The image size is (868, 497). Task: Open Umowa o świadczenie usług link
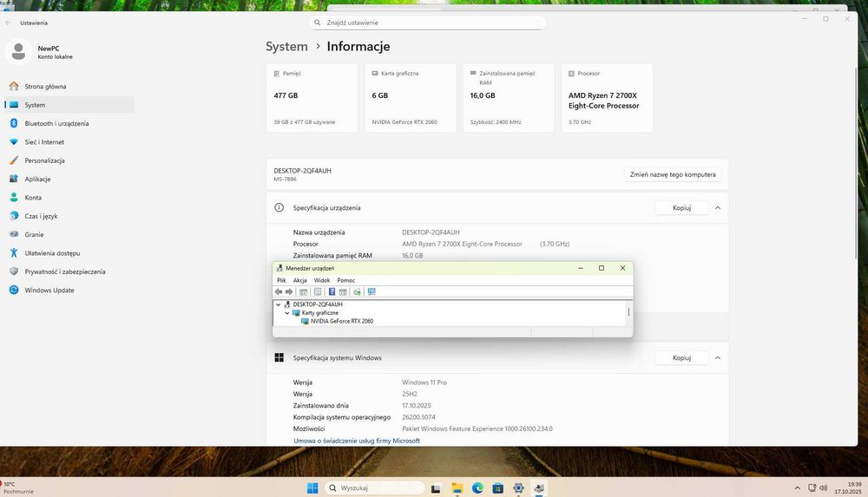(x=357, y=441)
